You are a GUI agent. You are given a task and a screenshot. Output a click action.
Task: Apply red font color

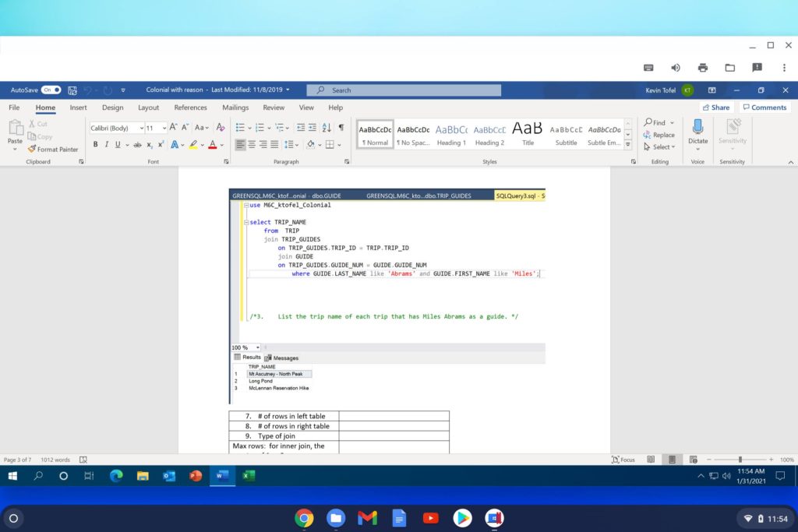[x=213, y=145]
